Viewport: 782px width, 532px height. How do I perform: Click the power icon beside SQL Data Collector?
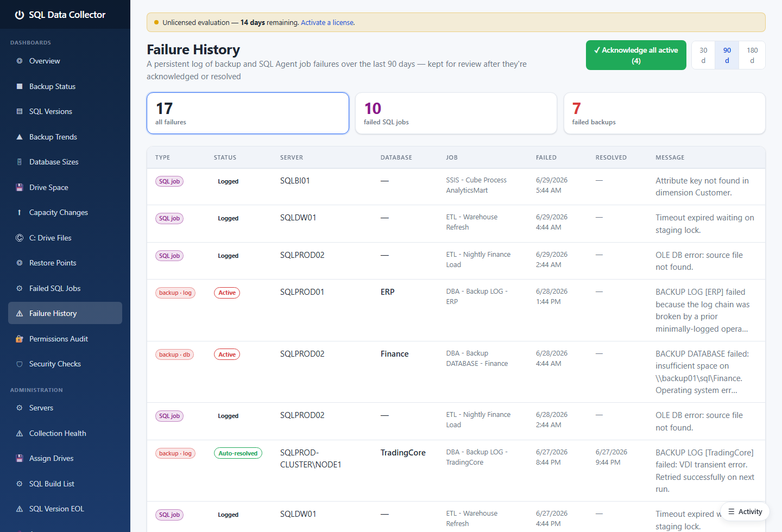(x=20, y=15)
